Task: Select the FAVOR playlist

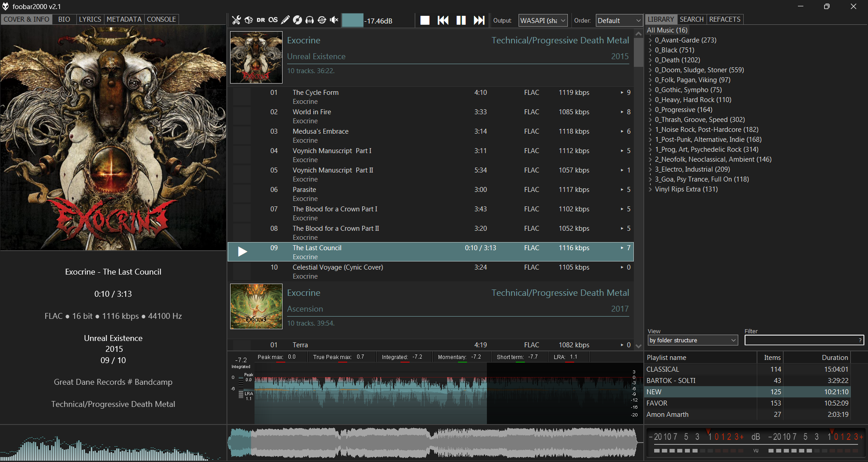Action: pyautogui.click(x=657, y=403)
